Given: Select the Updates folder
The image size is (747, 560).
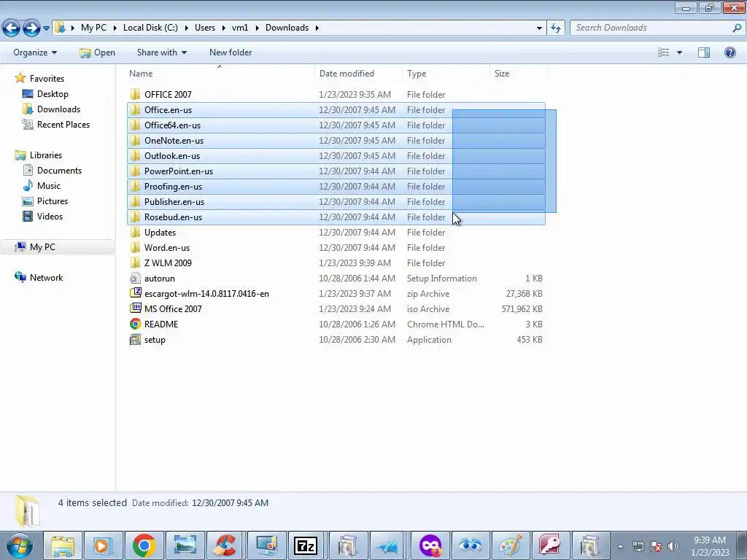Looking at the screenshot, I should [336, 233].
